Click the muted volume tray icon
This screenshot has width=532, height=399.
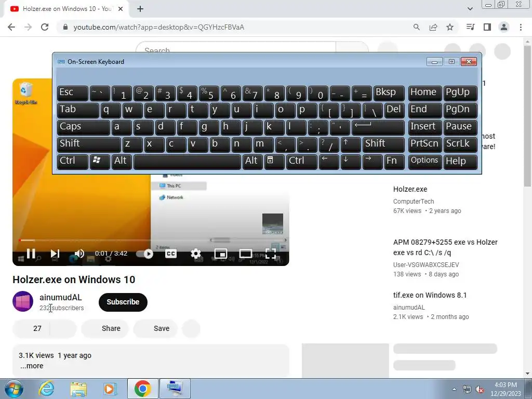tap(480, 390)
